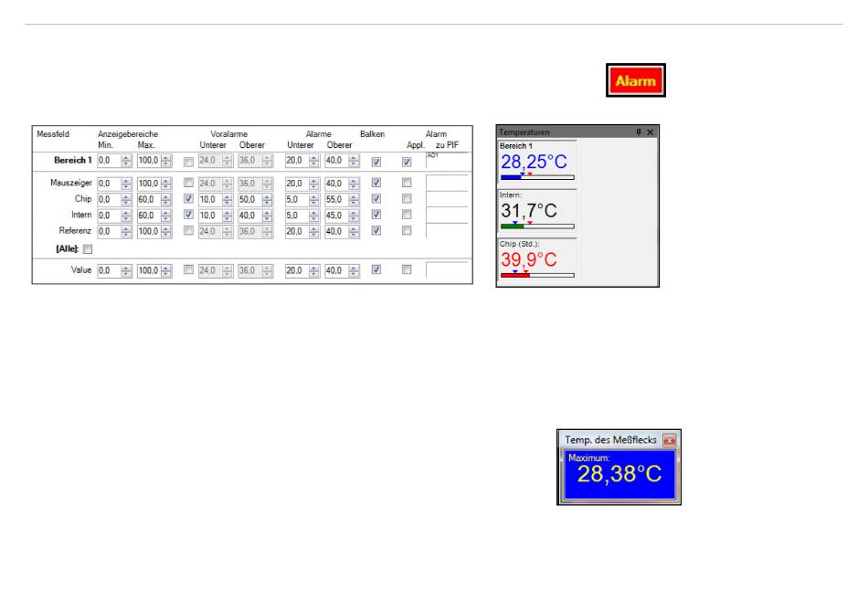Adjust stepper of Bereich 1 Min. field
Viewport: 868px width, 600px height.
pos(126,161)
